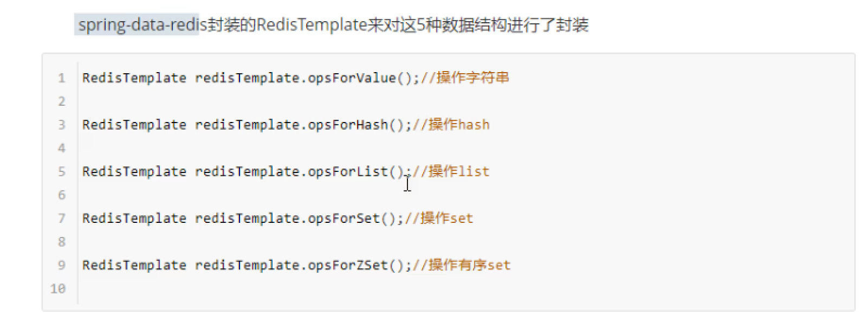868x321 pixels.
Task: Click the 操作list comment
Action: (451, 172)
